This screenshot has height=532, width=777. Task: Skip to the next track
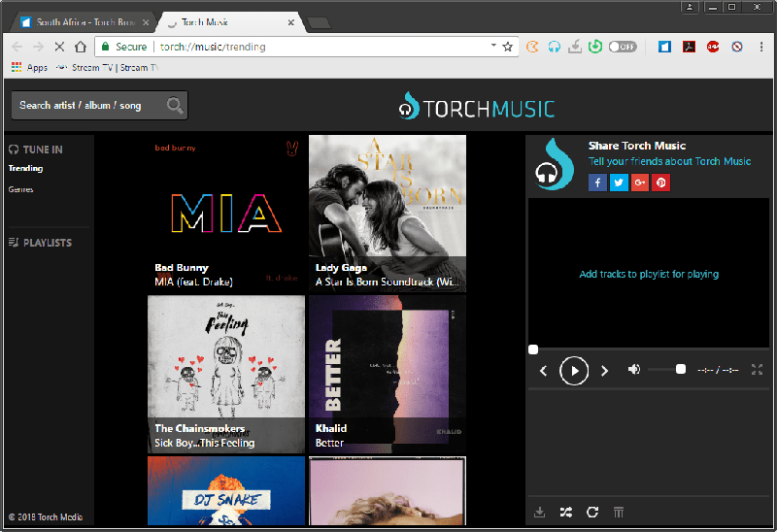click(604, 370)
